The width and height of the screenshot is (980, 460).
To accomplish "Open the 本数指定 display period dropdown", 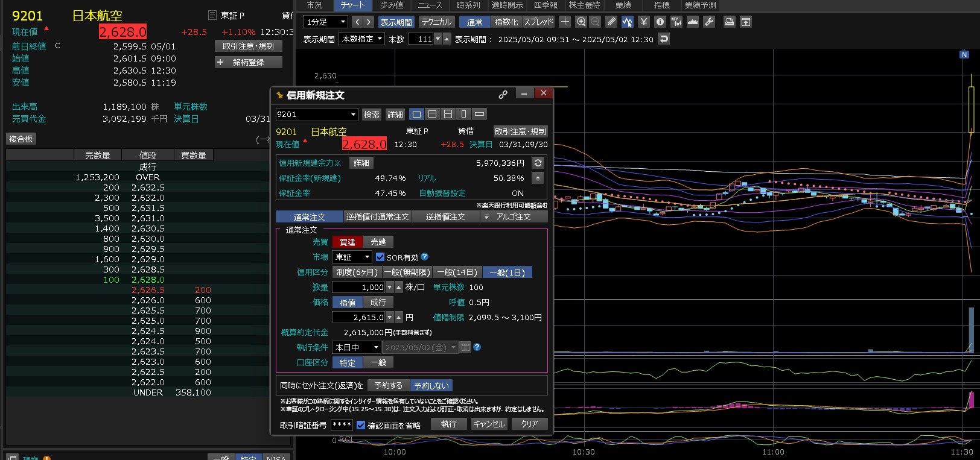I will click(362, 39).
